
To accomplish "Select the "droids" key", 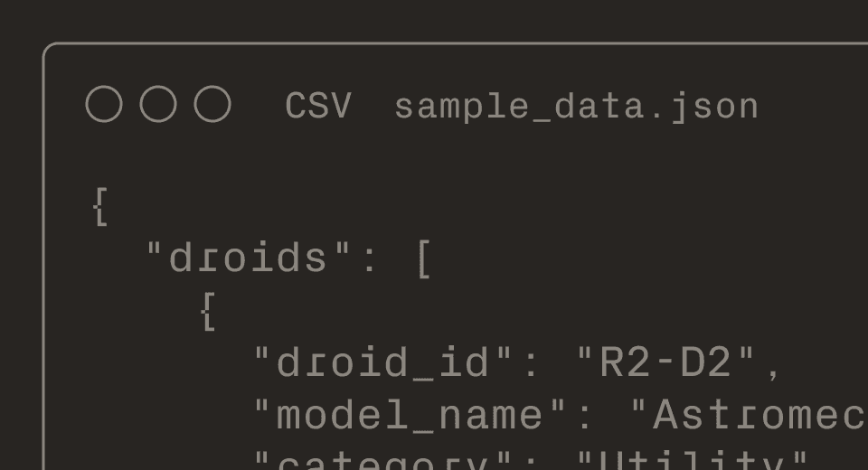I will pyautogui.click(x=250, y=259).
